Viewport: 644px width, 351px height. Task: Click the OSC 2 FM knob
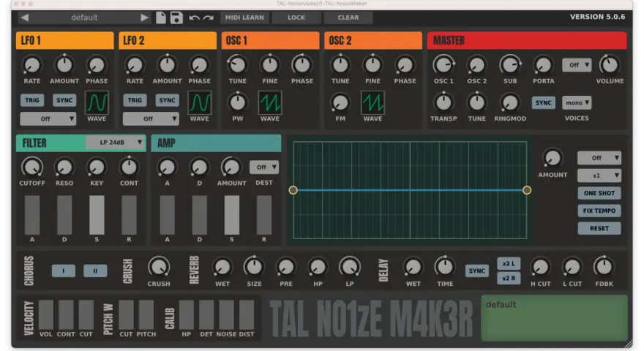pos(340,102)
